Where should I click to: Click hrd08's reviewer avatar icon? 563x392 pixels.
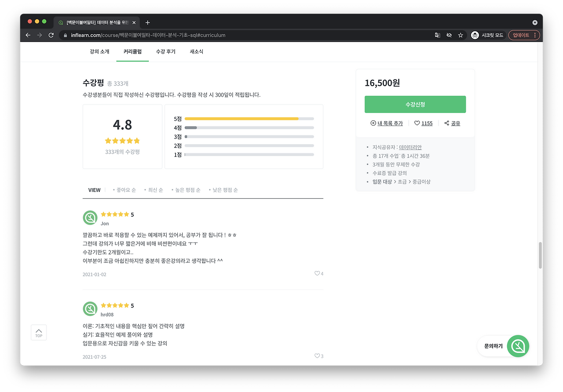point(90,309)
